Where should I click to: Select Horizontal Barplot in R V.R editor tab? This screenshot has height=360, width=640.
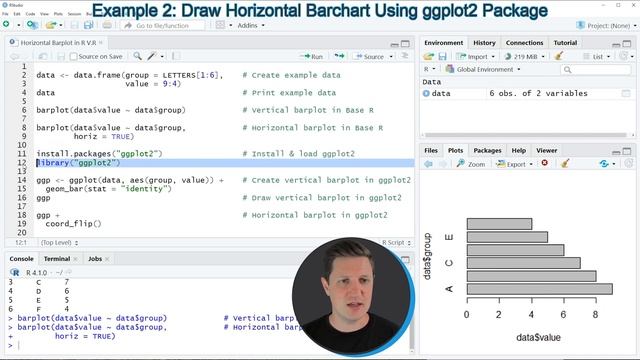pos(58,42)
